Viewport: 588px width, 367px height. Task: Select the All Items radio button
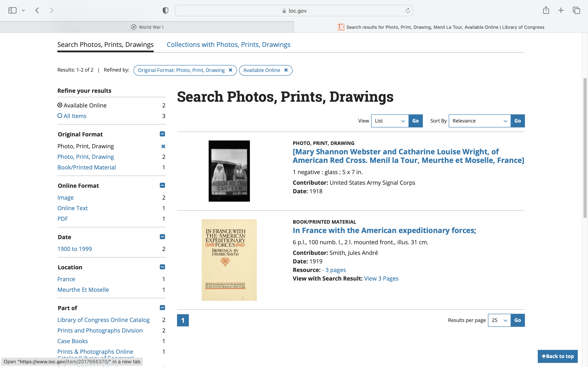click(60, 116)
